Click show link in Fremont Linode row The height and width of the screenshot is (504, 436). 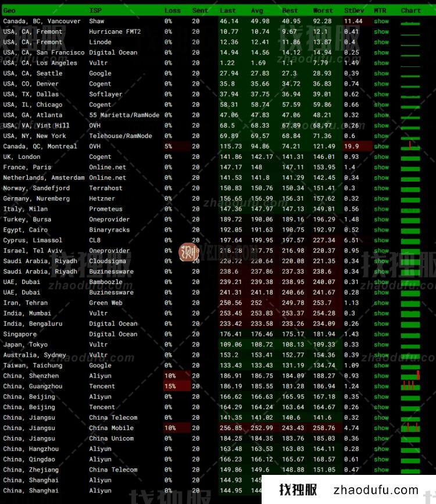click(381, 42)
